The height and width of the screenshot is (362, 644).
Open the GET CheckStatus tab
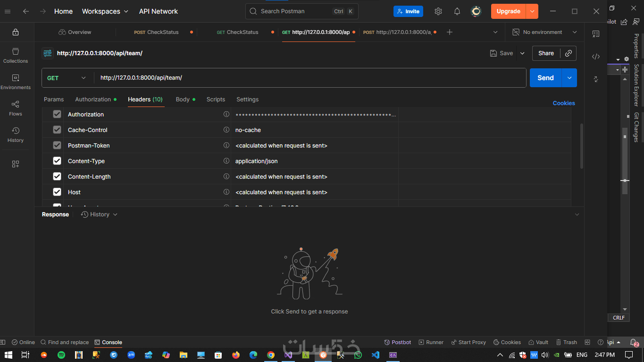pos(239,32)
